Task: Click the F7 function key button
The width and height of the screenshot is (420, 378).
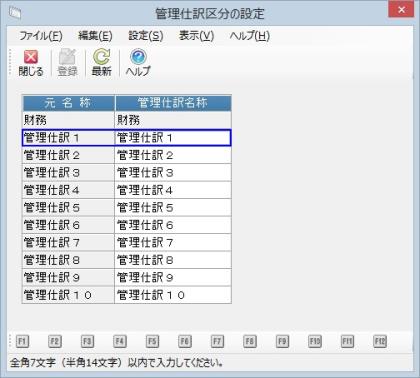Action: [x=217, y=341]
